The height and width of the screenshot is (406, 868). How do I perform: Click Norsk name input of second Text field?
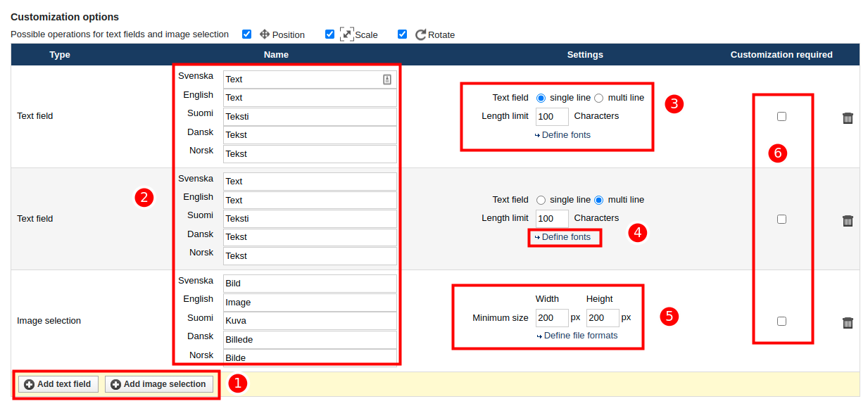tap(310, 256)
